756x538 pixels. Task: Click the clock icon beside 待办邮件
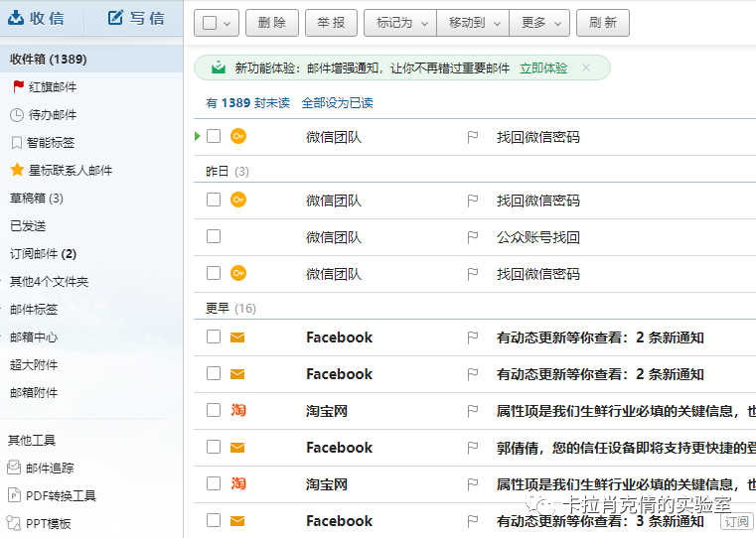[x=17, y=115]
